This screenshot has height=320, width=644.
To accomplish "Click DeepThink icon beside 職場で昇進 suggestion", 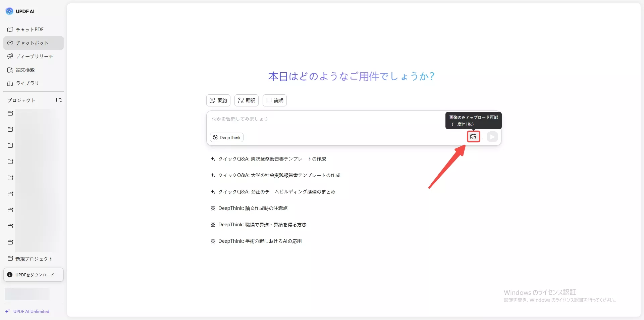I will point(213,225).
